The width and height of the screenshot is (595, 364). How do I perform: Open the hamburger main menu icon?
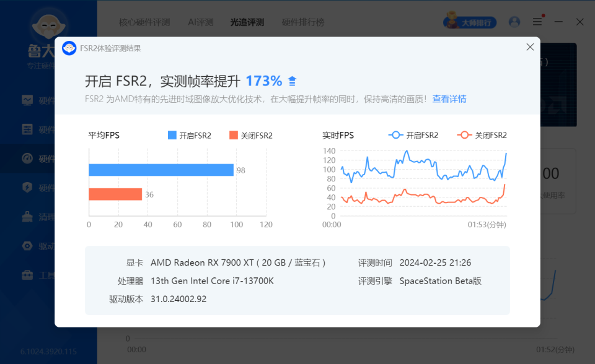537,22
